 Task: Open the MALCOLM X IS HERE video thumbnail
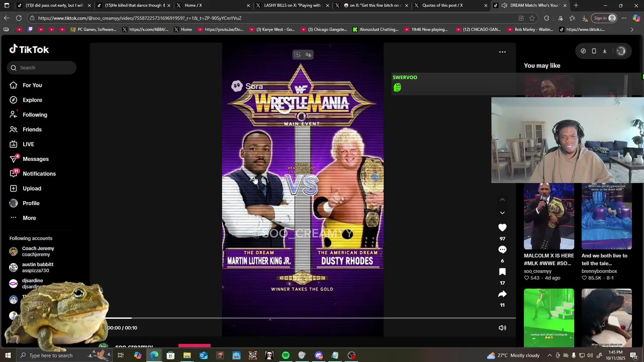click(549, 216)
